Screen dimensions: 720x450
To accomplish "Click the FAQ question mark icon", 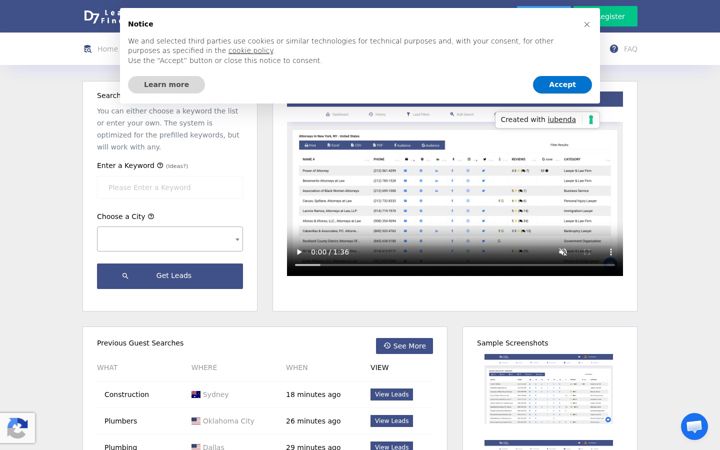I will 613,49.
